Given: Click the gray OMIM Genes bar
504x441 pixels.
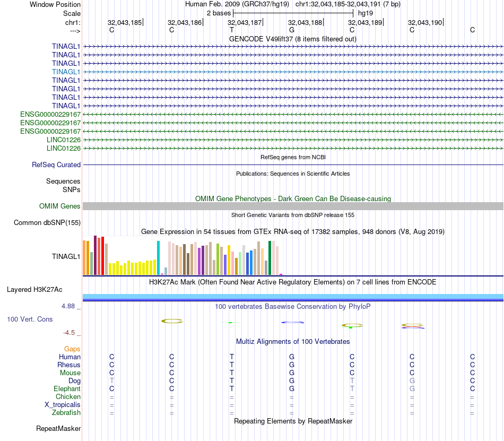Looking at the screenshot, I should (293, 206).
